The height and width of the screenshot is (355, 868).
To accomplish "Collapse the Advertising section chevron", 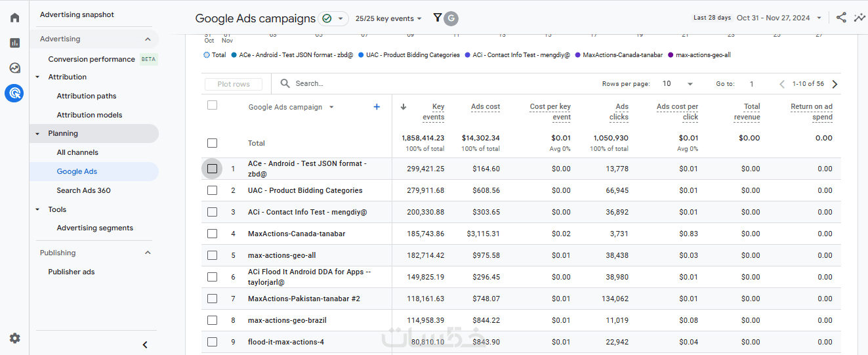I will [148, 39].
